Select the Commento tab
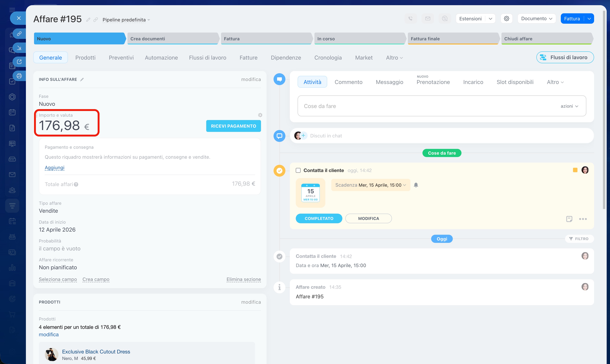This screenshot has height=364, width=610. pos(348,82)
